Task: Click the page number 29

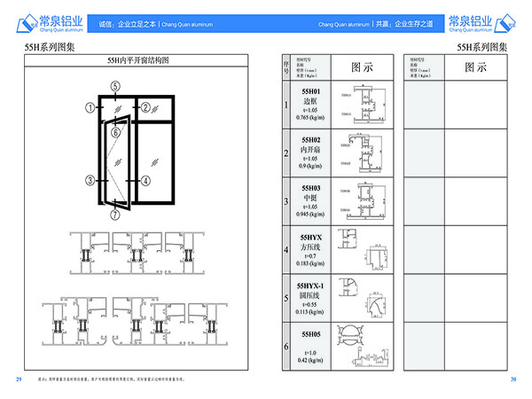Action: pyautogui.click(x=19, y=379)
